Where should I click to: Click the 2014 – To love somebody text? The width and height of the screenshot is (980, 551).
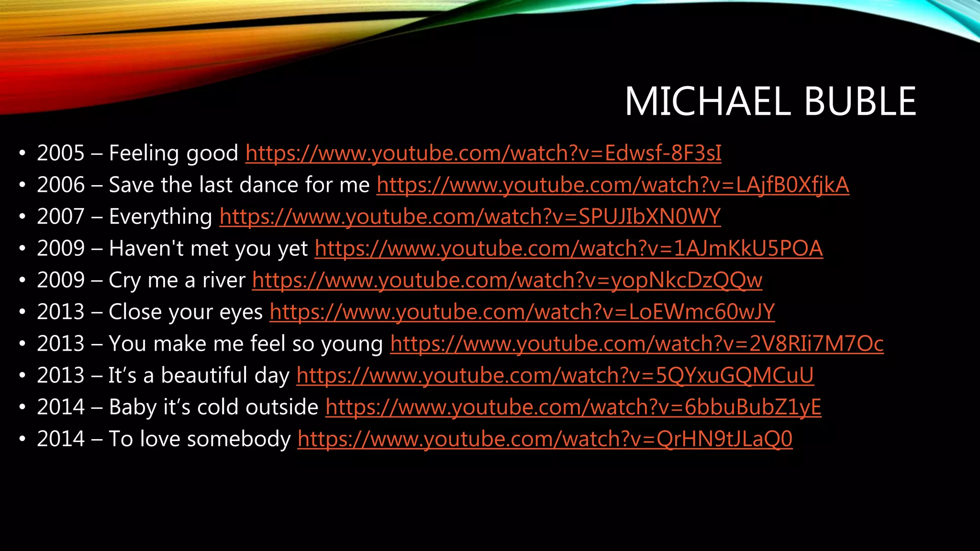click(x=164, y=439)
